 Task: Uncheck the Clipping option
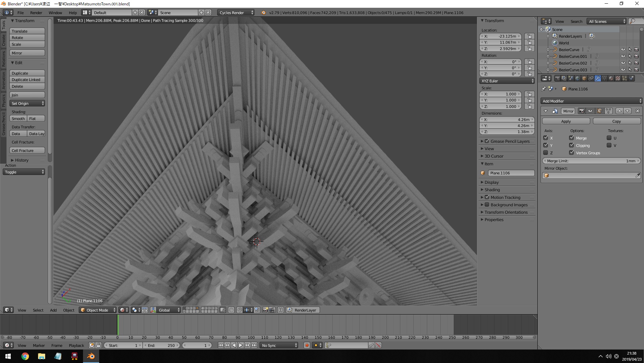[x=571, y=145]
